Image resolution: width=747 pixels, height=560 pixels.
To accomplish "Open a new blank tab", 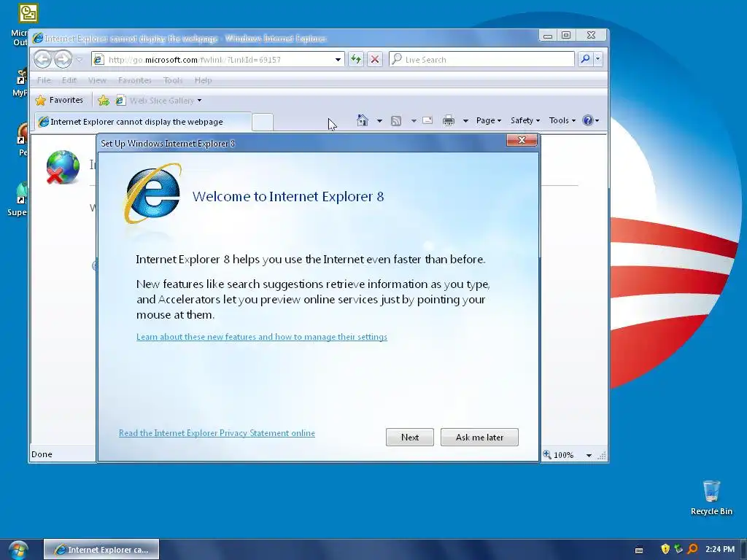I will [x=263, y=122].
